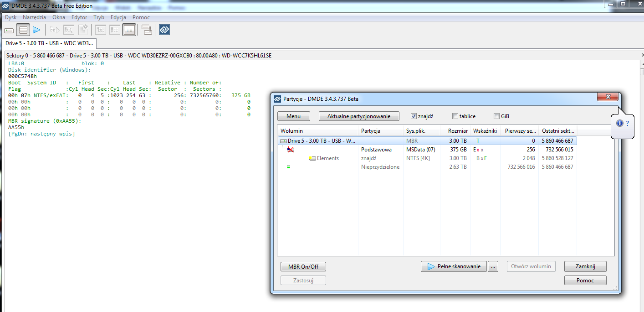
Task: Click the '5 860 528 127' last sector cell
Action: [557, 158]
